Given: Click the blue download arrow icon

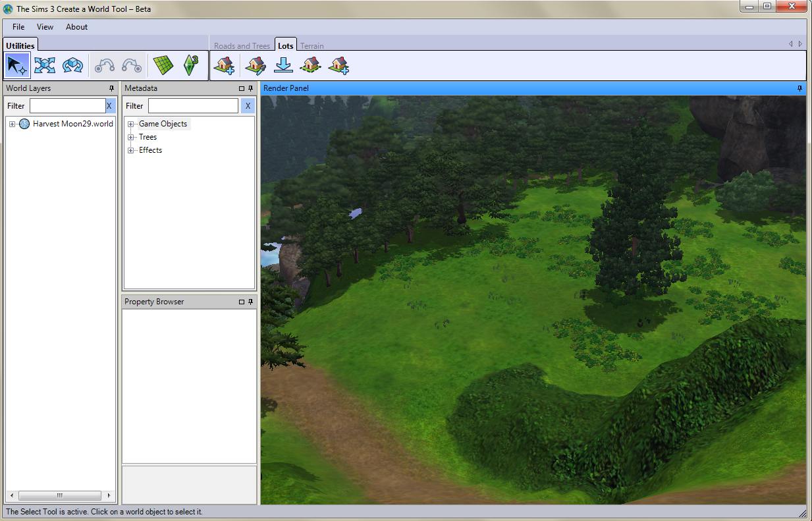Looking at the screenshot, I should pyautogui.click(x=283, y=65).
